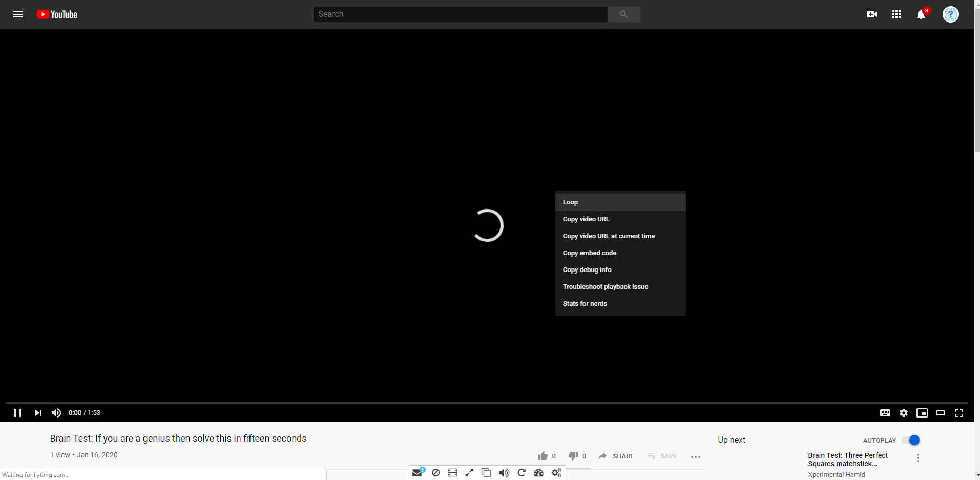Click the Search input field
This screenshot has height=480, width=980.
(x=460, y=14)
